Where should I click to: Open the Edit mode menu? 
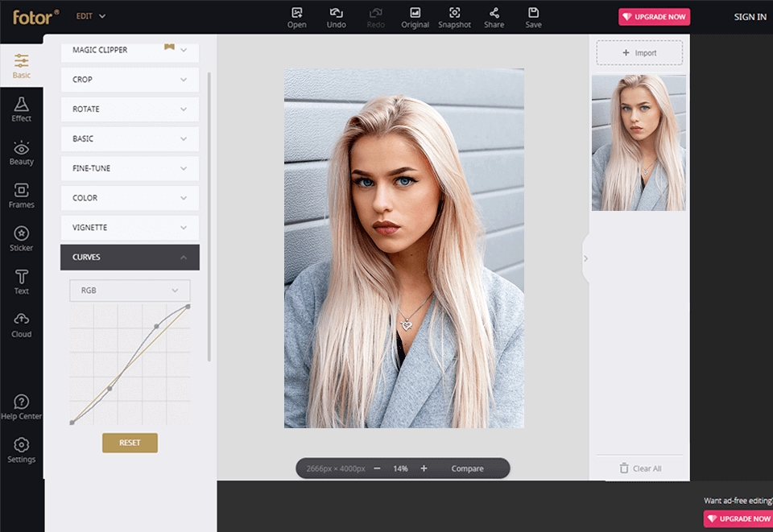[x=90, y=16]
